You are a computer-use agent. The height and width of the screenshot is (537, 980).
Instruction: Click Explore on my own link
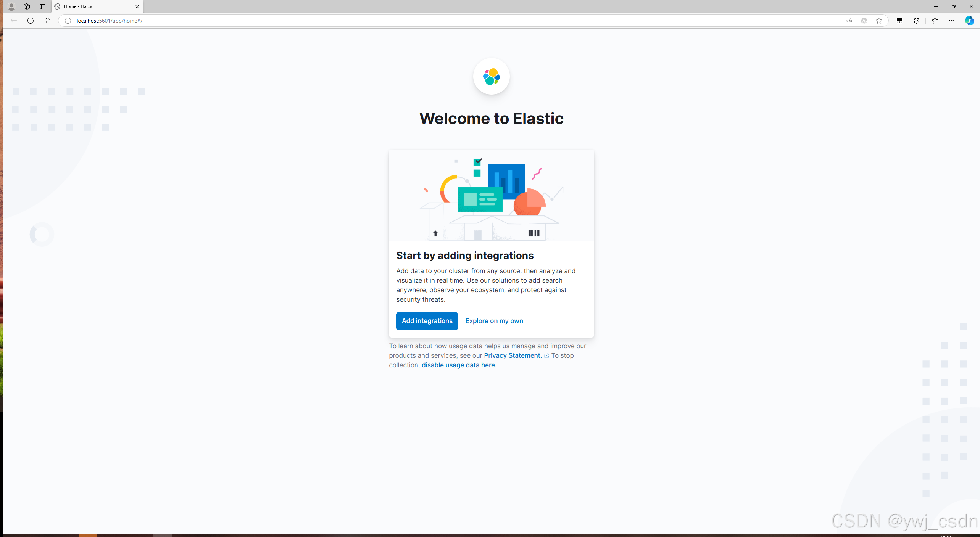click(x=494, y=321)
